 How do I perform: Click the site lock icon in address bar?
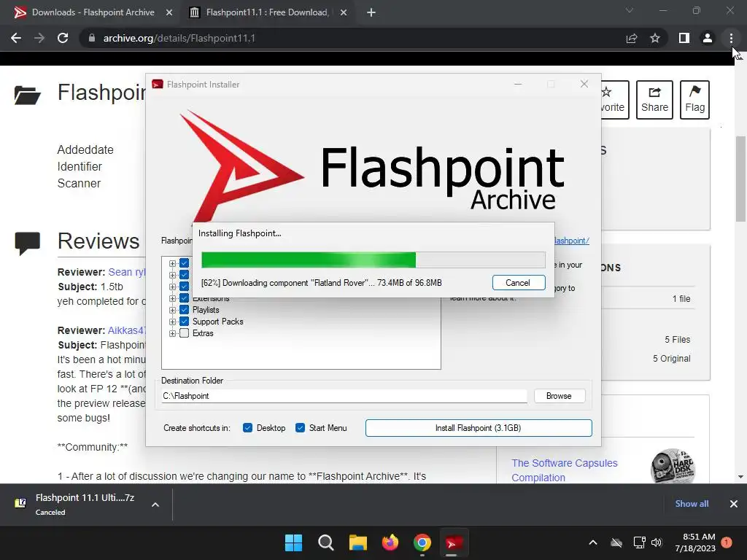pyautogui.click(x=92, y=38)
